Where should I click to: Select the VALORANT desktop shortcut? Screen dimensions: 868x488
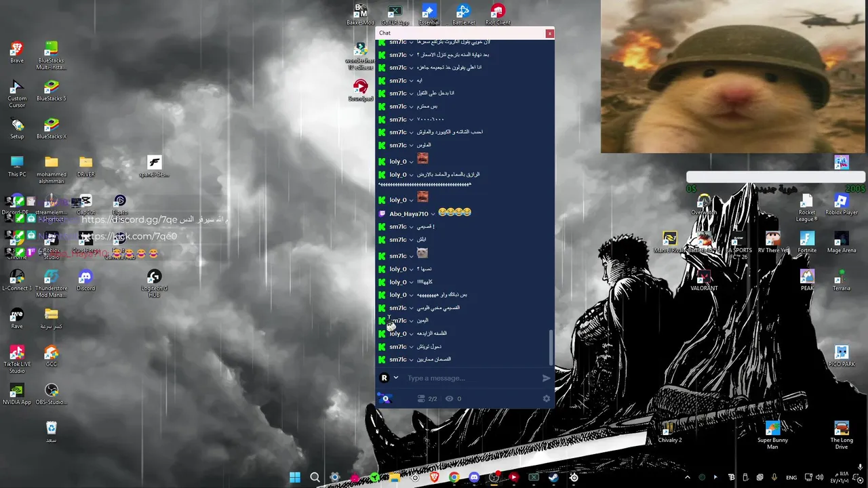point(704,280)
